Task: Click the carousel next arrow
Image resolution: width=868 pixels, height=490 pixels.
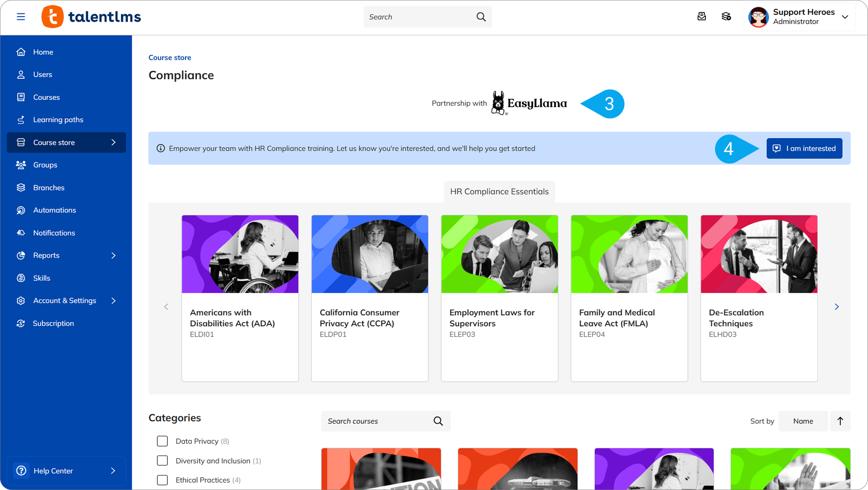Action: point(837,307)
